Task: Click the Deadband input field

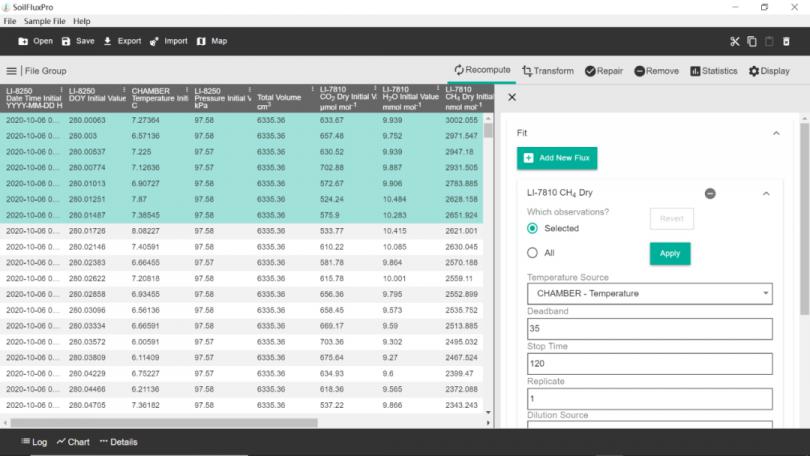Action: 649,329
